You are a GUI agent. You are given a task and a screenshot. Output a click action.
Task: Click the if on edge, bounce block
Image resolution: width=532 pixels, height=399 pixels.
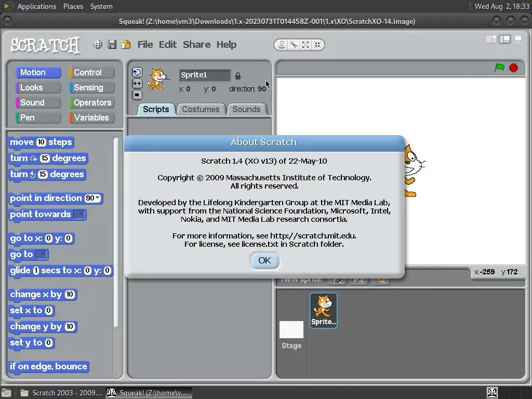click(48, 367)
